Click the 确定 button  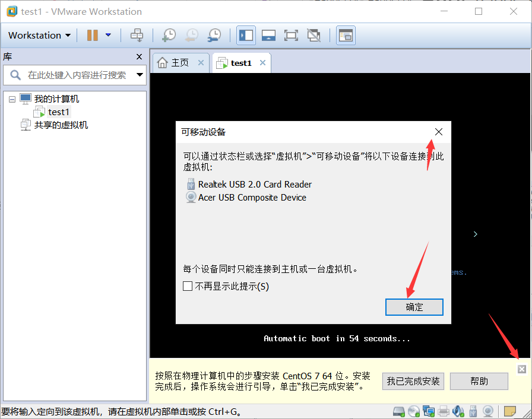pyautogui.click(x=414, y=307)
